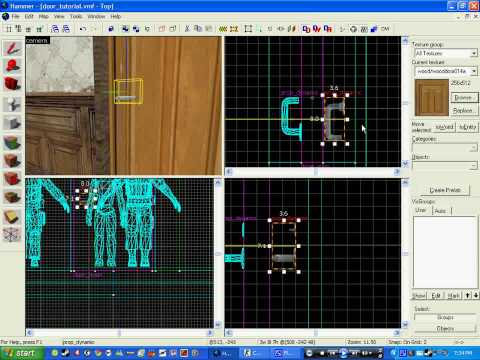Click VisGroups Mark button
Viewport: 480px width, 360px height.
[453, 296]
